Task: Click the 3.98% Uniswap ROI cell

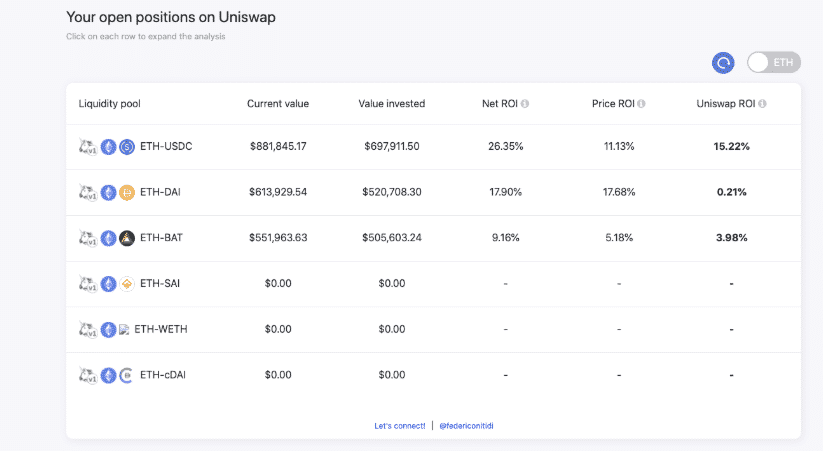Action: click(x=731, y=238)
